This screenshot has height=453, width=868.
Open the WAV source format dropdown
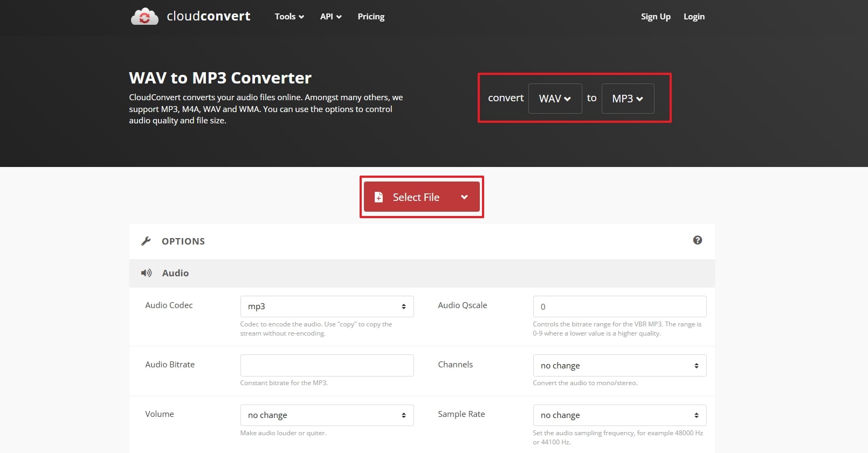(555, 99)
